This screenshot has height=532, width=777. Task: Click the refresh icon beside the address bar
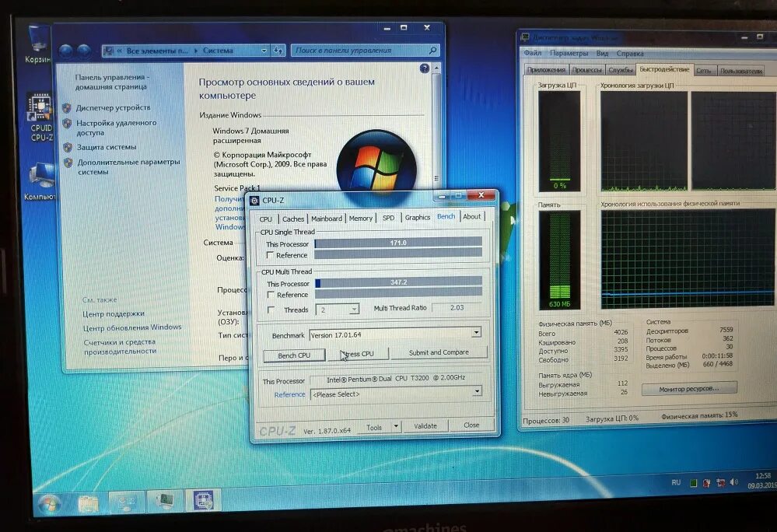click(278, 51)
